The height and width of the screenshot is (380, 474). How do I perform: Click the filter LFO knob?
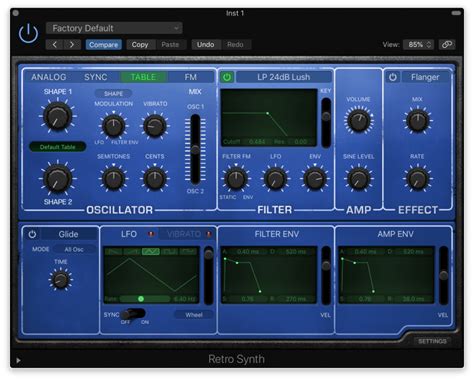coord(275,179)
